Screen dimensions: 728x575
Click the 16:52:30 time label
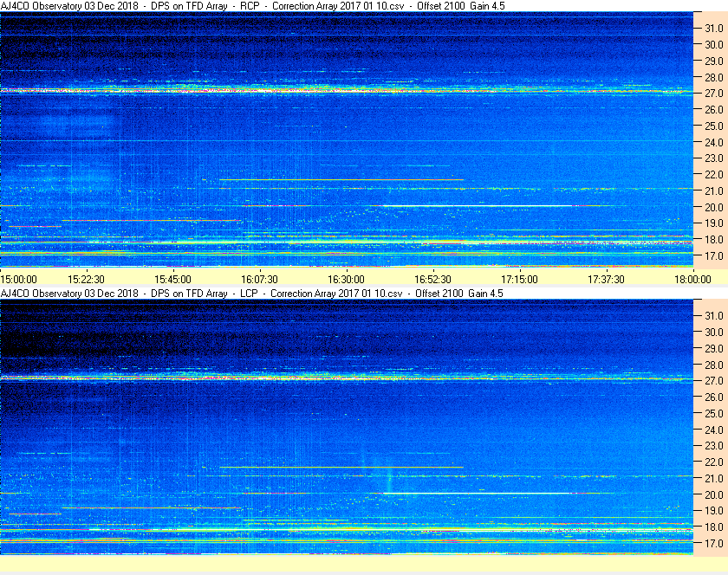(x=432, y=280)
